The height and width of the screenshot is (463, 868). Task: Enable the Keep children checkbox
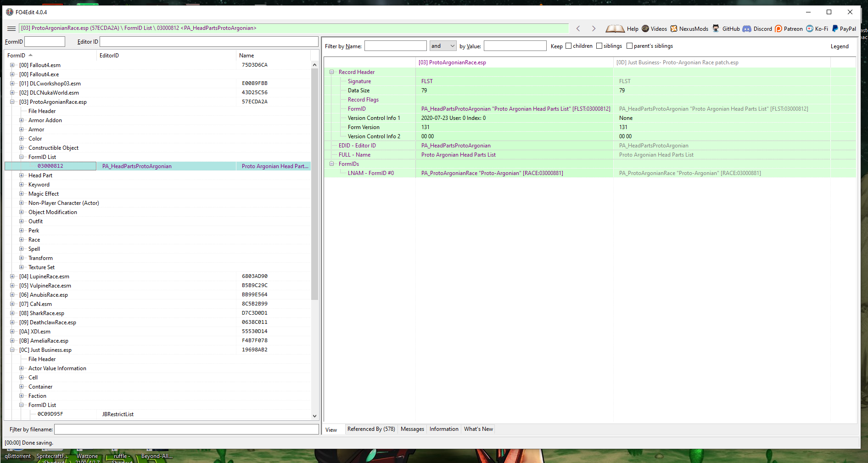click(569, 46)
